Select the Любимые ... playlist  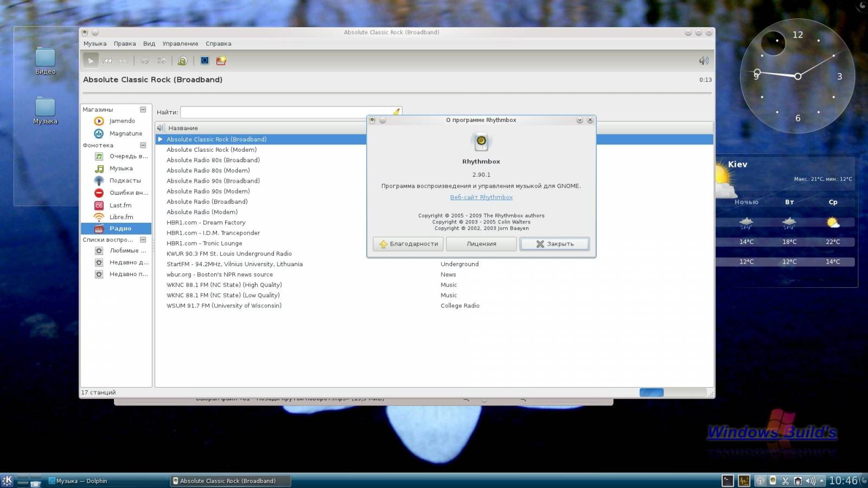[116, 251]
